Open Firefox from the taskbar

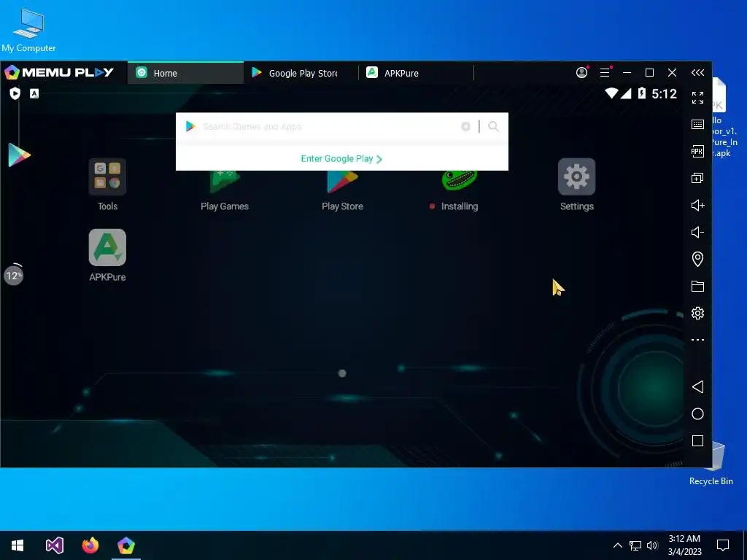pyautogui.click(x=90, y=545)
